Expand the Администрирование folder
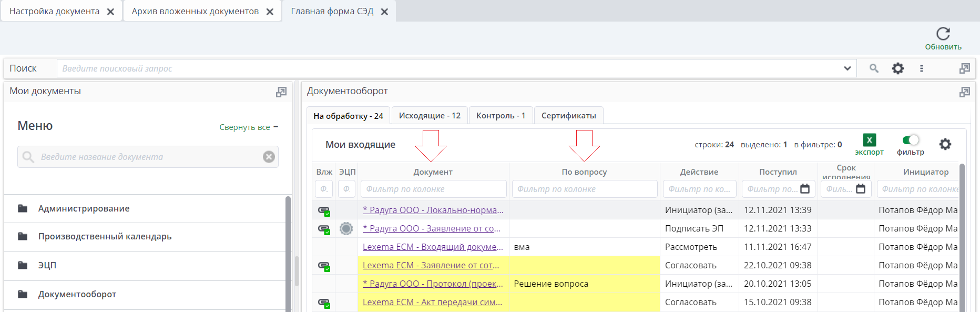Screen dimensions: 980x312 84,209
